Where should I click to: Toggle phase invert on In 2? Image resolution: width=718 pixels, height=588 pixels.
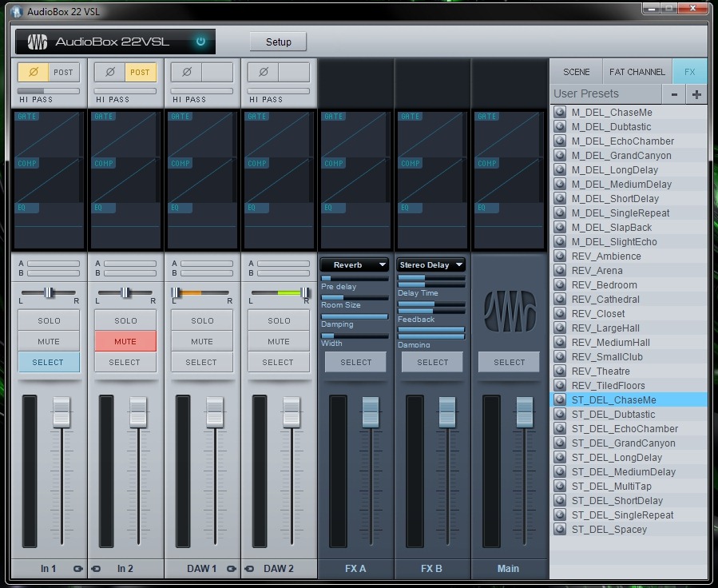[110, 72]
